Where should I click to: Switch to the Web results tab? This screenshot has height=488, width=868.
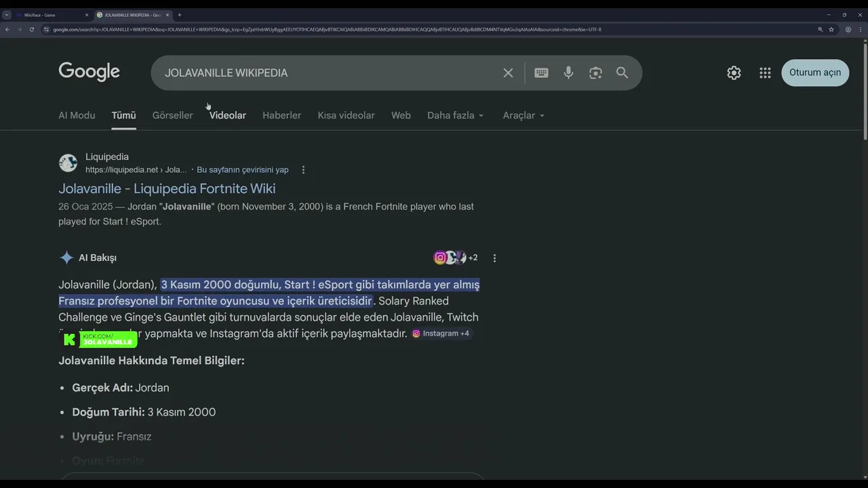point(401,115)
